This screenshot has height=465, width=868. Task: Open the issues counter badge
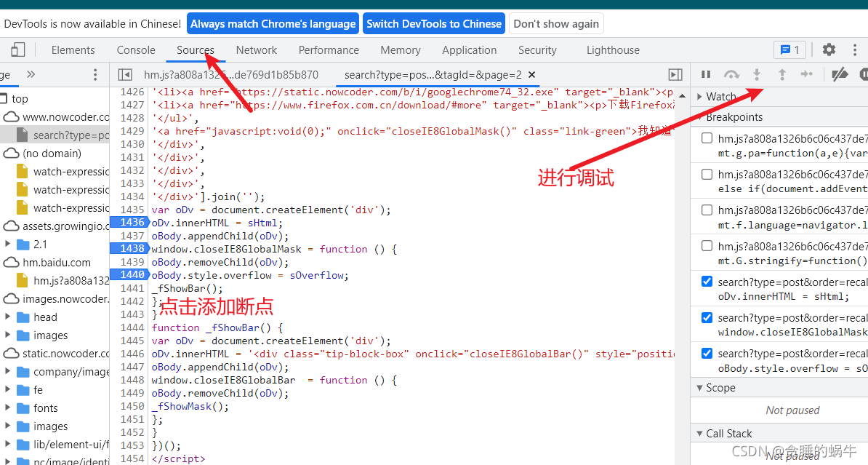[x=789, y=50]
